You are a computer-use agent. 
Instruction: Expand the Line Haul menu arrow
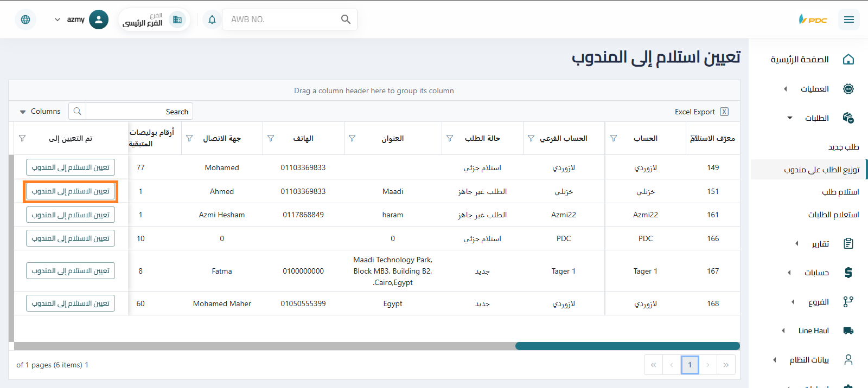(783, 331)
